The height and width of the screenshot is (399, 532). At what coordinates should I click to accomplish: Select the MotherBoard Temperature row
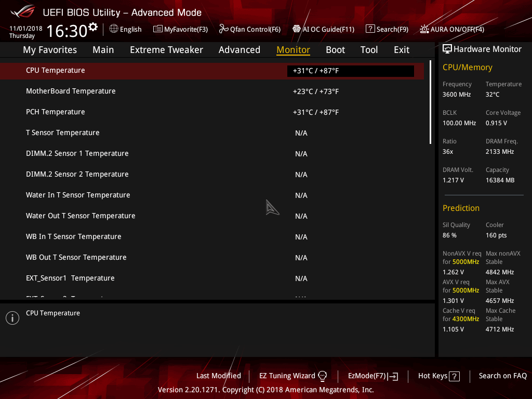tap(212, 91)
